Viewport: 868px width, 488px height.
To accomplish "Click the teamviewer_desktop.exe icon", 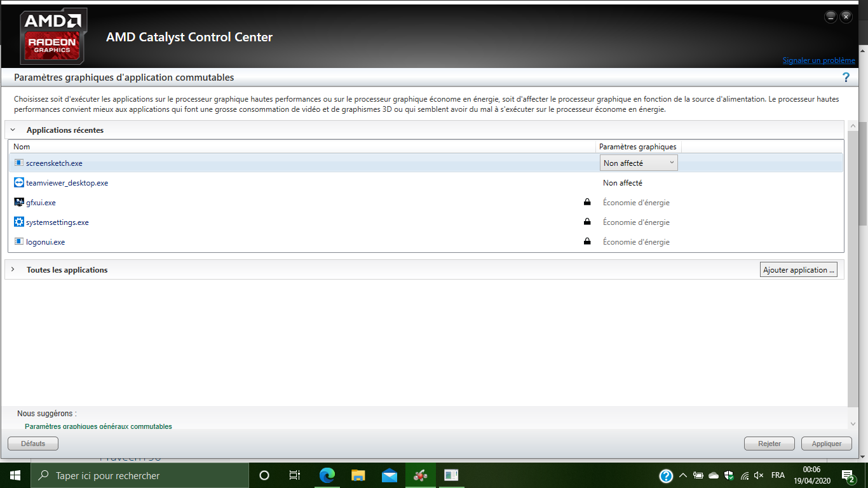I will tap(18, 183).
